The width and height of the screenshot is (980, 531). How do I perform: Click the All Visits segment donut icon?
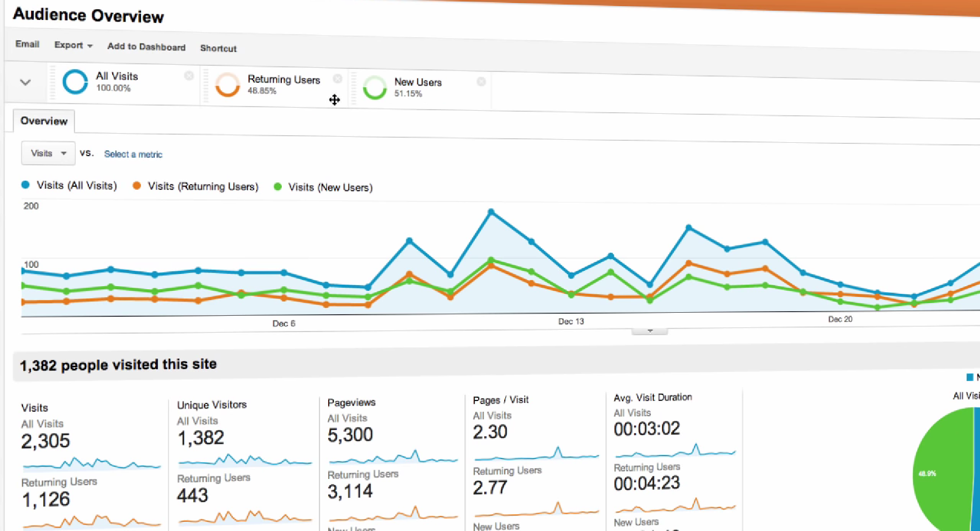click(x=75, y=82)
